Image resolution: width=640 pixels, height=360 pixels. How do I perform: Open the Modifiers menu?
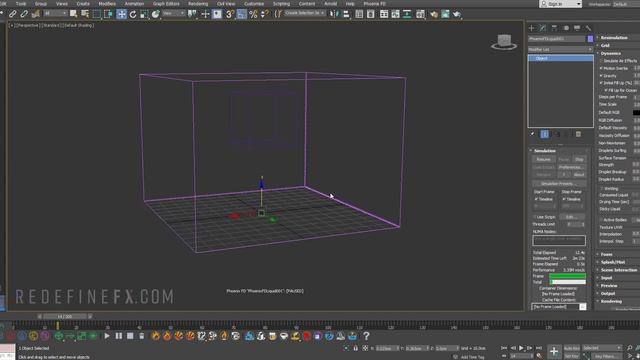[x=107, y=4]
